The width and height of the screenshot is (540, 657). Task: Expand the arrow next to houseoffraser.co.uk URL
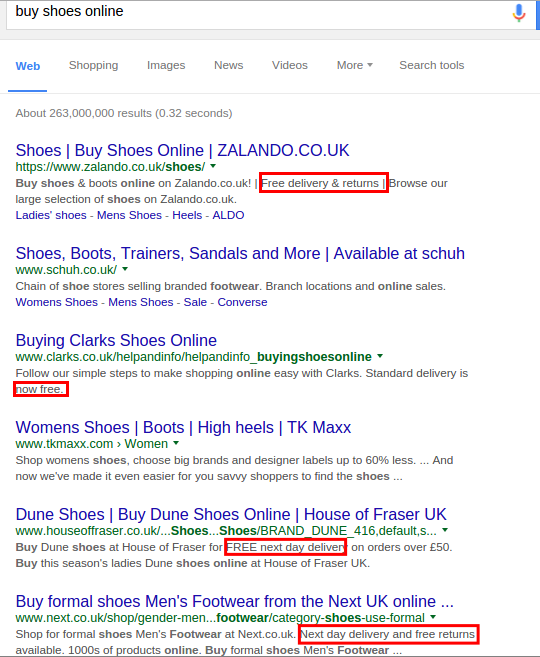445,530
